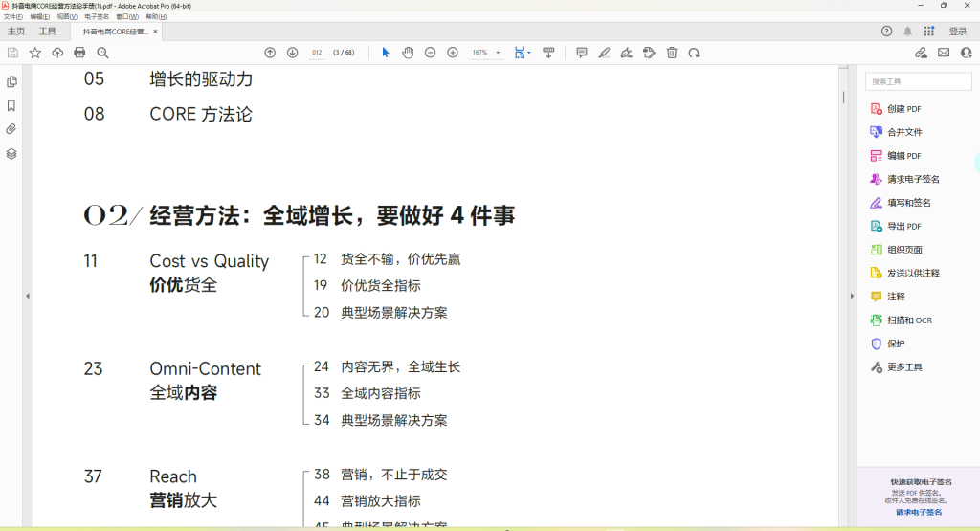Share a link to the file icon
The image size is (980, 531).
[922, 54]
